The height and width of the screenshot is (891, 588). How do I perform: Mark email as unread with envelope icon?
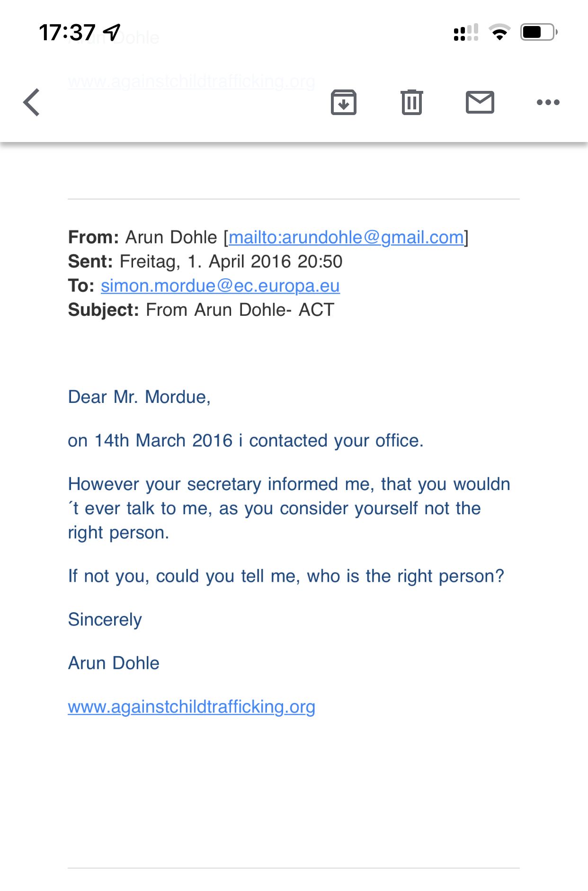[x=480, y=102]
